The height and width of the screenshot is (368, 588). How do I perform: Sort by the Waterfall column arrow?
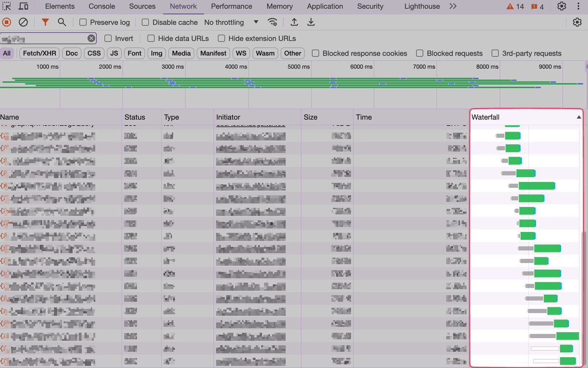[579, 117]
